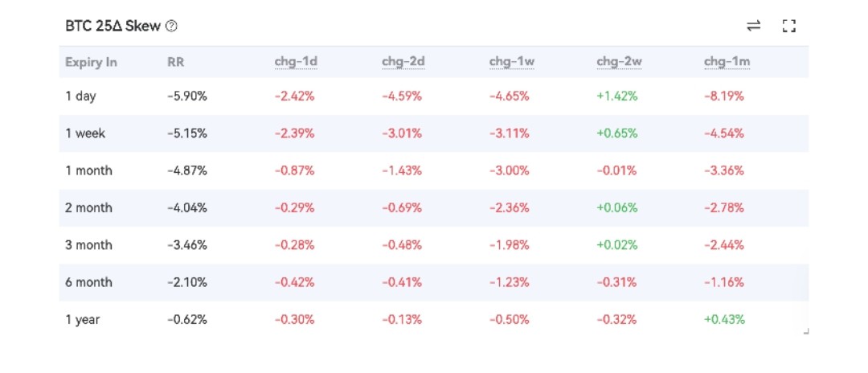Image resolution: width=868 pixels, height=373 pixels.
Task: Click the chg-2w column header
Action: [x=617, y=62]
